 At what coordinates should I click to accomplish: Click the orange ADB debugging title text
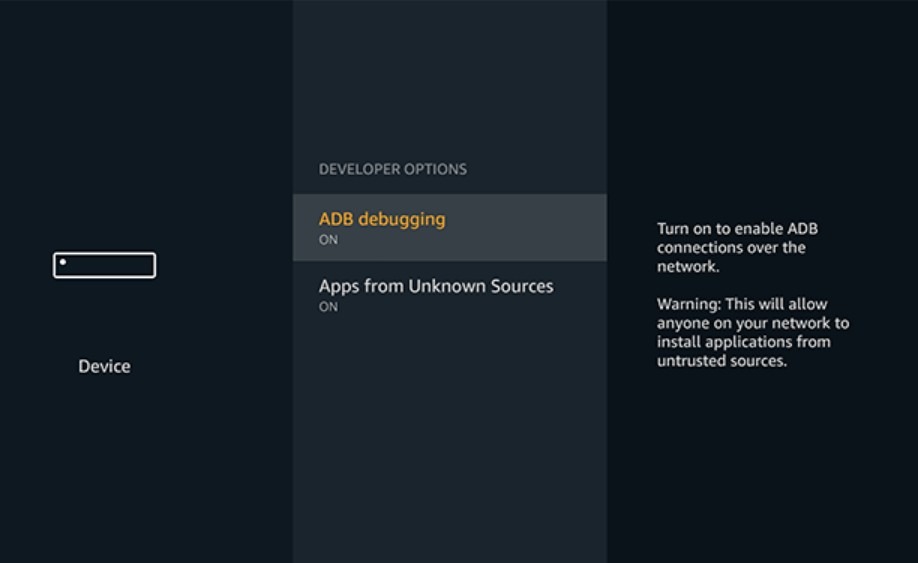click(381, 219)
